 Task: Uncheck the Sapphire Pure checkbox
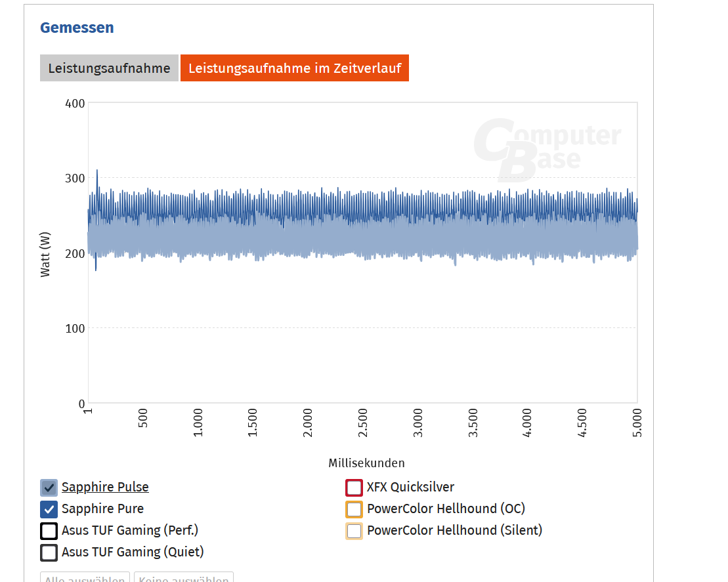[49, 509]
